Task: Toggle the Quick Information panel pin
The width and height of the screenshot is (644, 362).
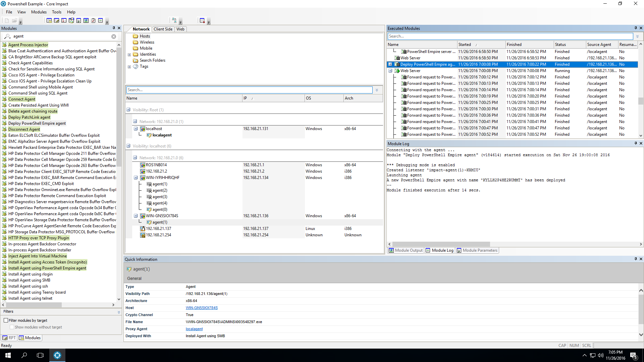Action: (x=636, y=259)
